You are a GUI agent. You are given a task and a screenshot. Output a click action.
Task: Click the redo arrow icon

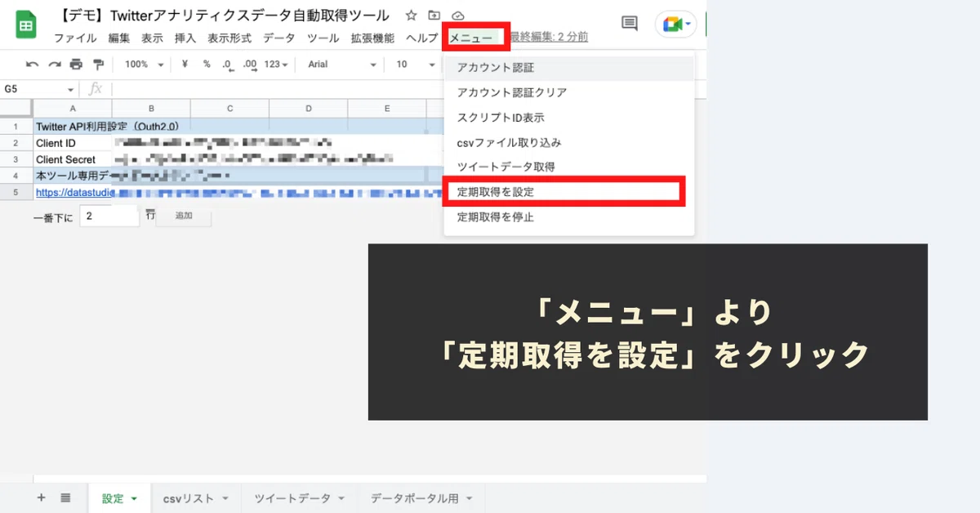(x=55, y=65)
